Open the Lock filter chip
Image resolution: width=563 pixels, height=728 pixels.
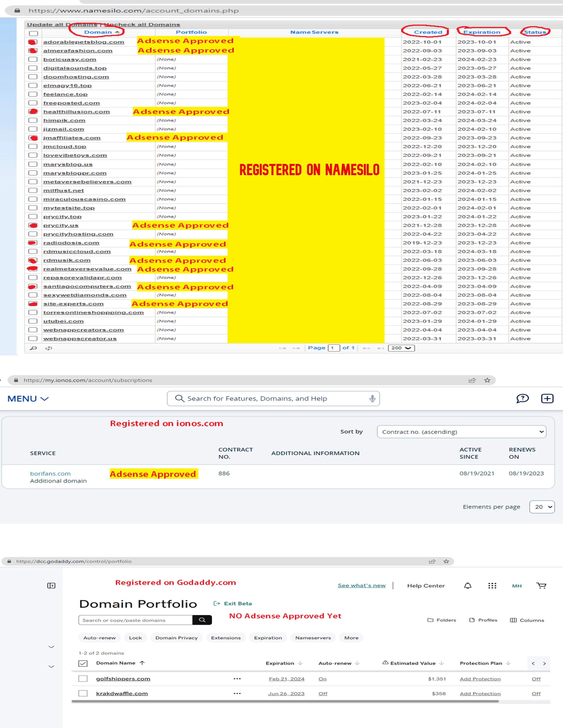[135, 638]
